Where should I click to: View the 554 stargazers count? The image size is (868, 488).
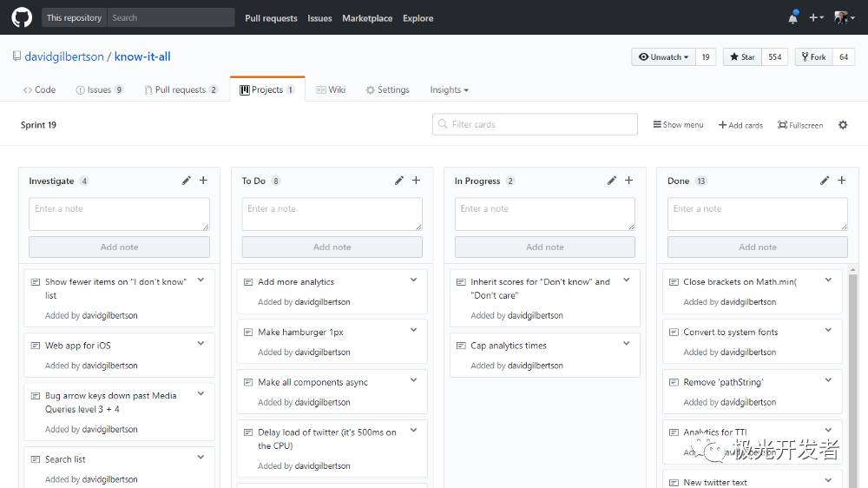point(775,57)
